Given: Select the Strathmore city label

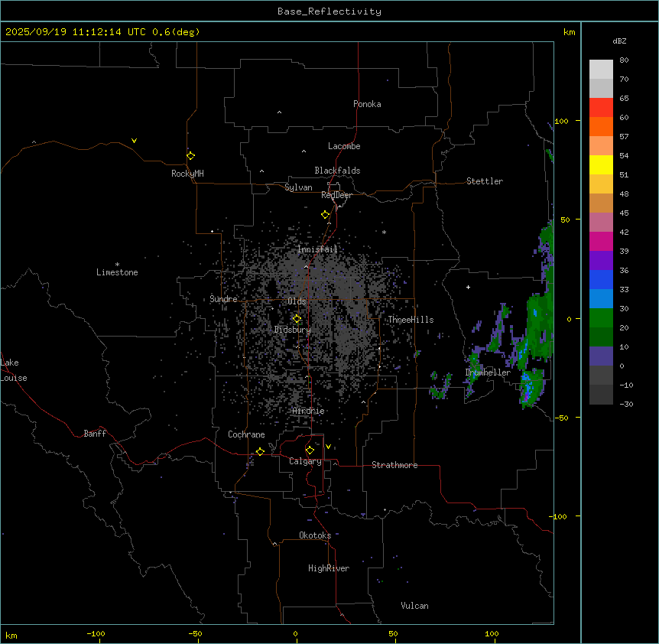Looking at the screenshot, I should [x=394, y=465].
